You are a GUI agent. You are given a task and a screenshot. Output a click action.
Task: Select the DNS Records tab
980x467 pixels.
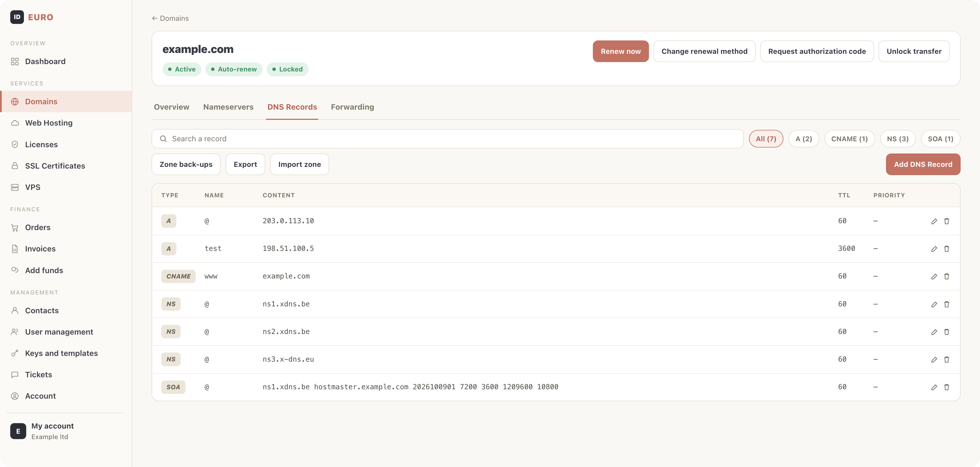pyautogui.click(x=292, y=107)
